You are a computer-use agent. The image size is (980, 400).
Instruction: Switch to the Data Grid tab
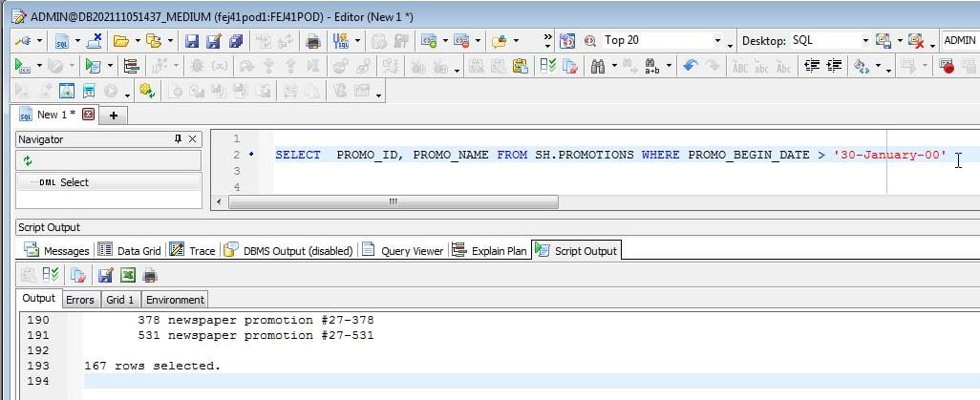click(x=130, y=251)
